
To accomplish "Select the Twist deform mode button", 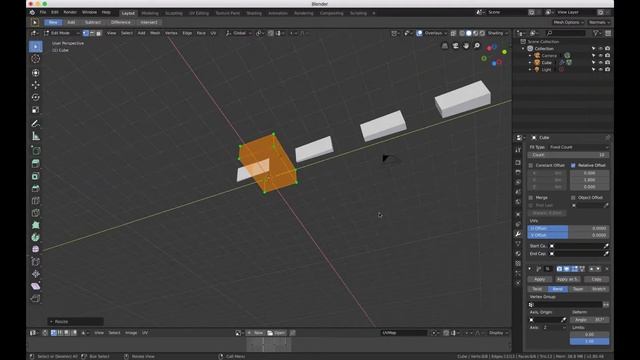I will click(x=538, y=289).
